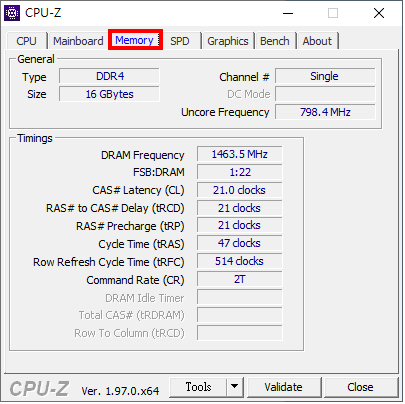Screen dimensions: 405x404
Task: Click the Validate button
Action: tap(284, 387)
